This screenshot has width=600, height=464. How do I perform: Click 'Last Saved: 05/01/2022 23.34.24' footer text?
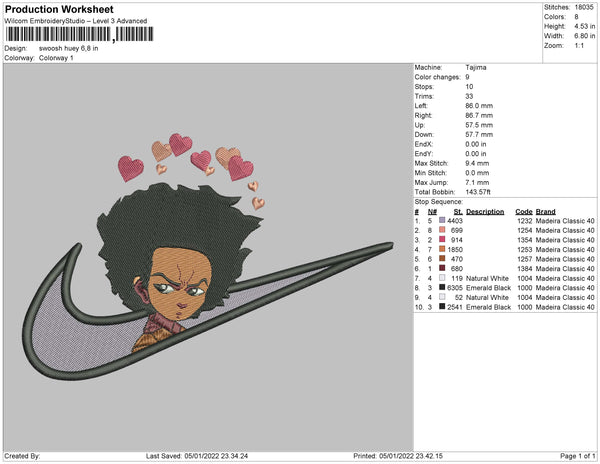pos(197,456)
